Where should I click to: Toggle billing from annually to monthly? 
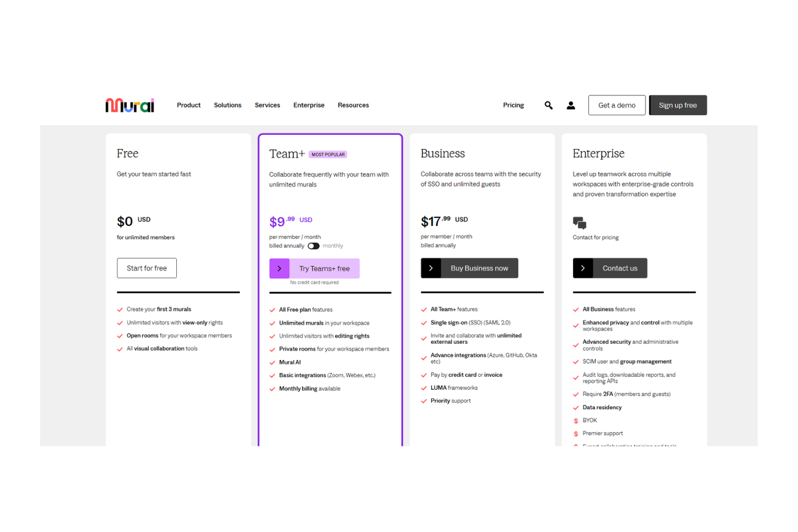coord(313,246)
